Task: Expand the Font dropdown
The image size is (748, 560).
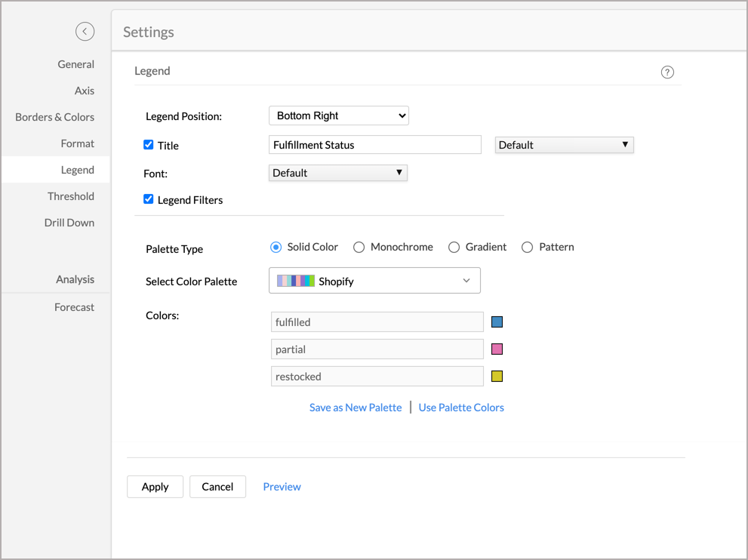Action: 337,172
